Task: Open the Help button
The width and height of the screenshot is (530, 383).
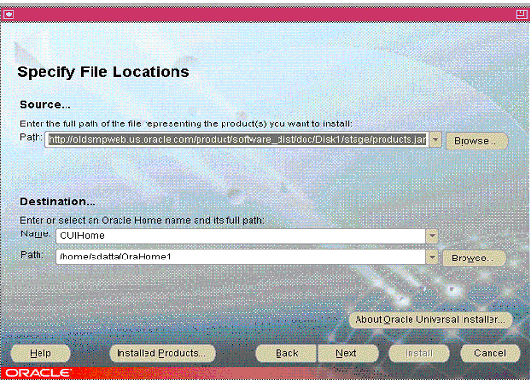Action: click(x=41, y=353)
